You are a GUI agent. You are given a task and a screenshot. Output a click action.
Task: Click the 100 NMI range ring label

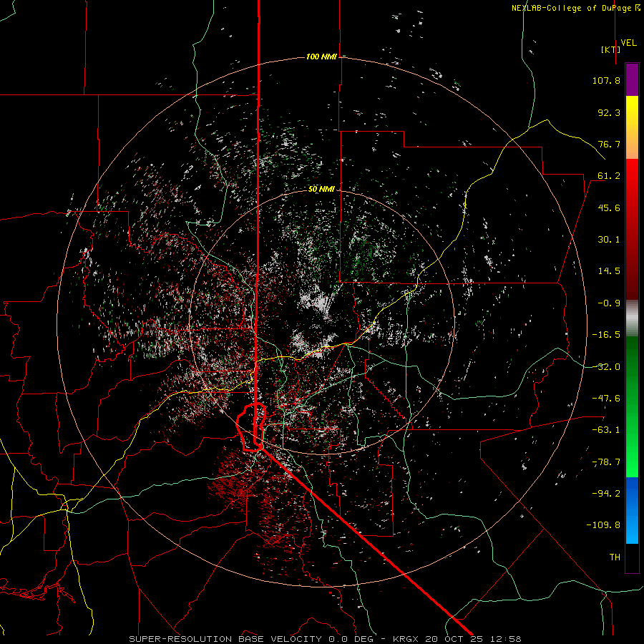[321, 57]
